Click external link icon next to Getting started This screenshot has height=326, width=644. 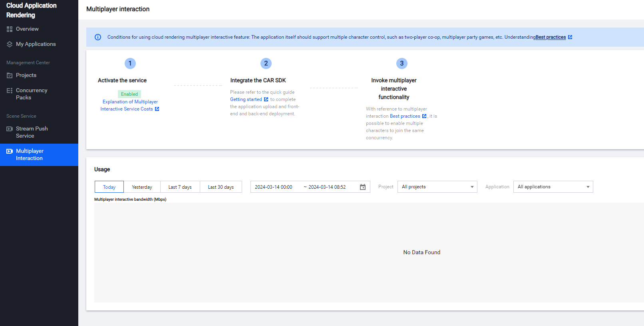pos(266,99)
